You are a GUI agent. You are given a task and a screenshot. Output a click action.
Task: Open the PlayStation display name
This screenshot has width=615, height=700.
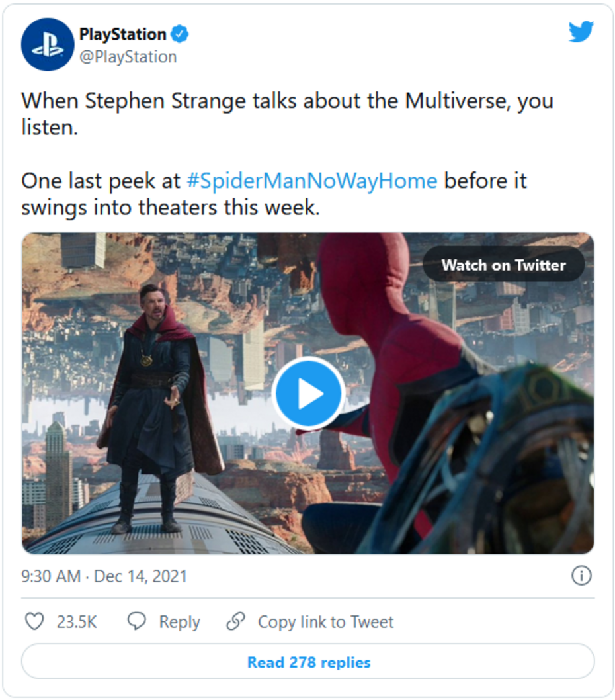tap(122, 34)
